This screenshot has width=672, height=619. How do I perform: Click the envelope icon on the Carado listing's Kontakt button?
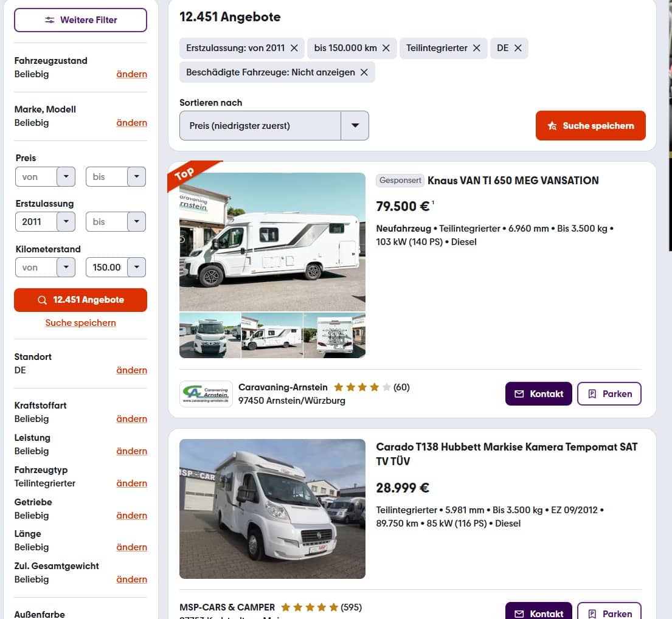coord(519,613)
